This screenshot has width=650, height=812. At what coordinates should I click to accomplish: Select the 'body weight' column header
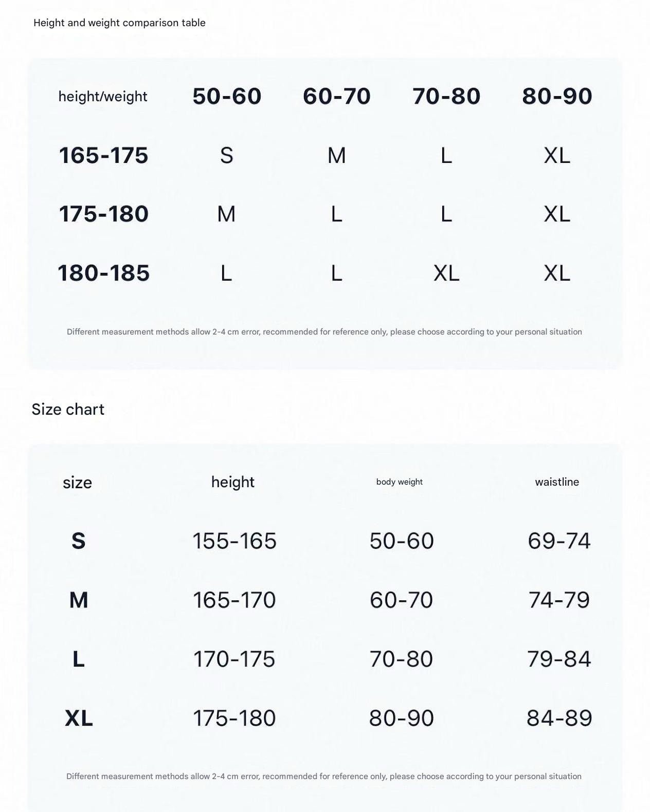(x=400, y=482)
